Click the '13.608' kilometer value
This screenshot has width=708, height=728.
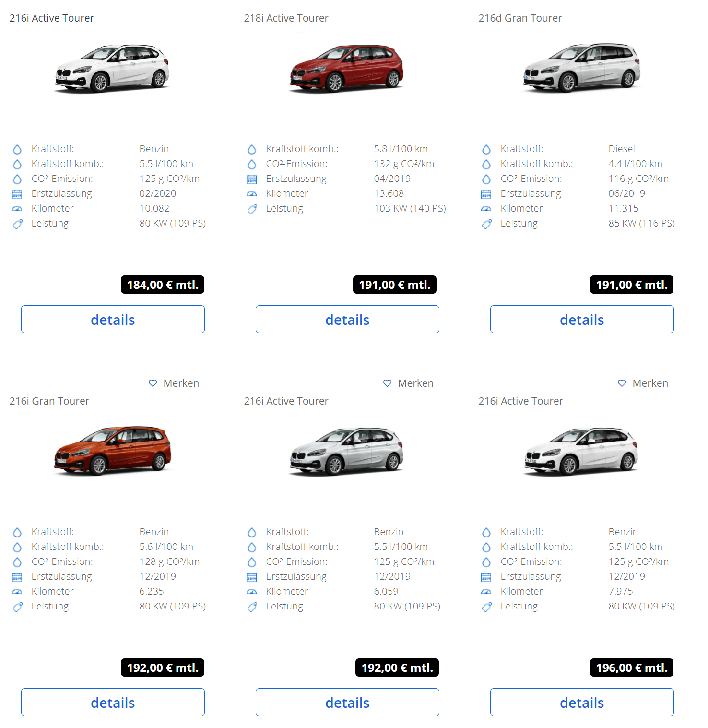pos(389,193)
